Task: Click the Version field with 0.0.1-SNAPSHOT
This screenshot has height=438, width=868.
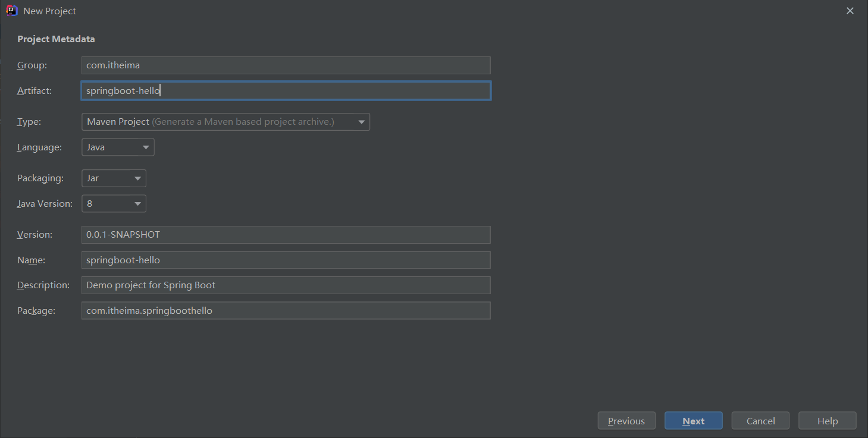Action: 286,235
